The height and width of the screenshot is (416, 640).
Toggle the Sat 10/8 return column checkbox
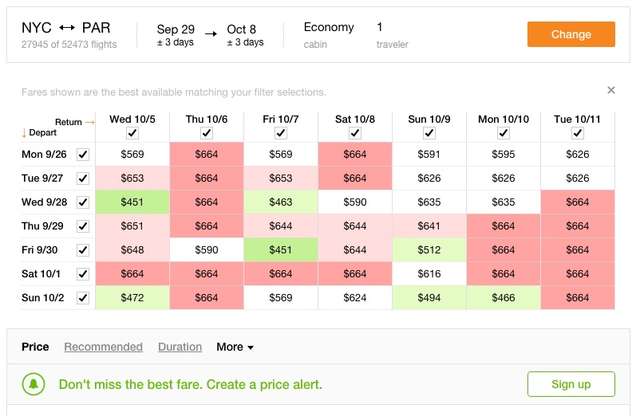[x=355, y=133]
